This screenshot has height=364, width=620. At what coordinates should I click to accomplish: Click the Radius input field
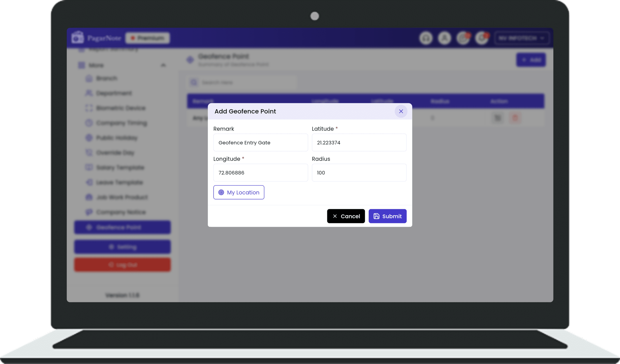pos(359,173)
